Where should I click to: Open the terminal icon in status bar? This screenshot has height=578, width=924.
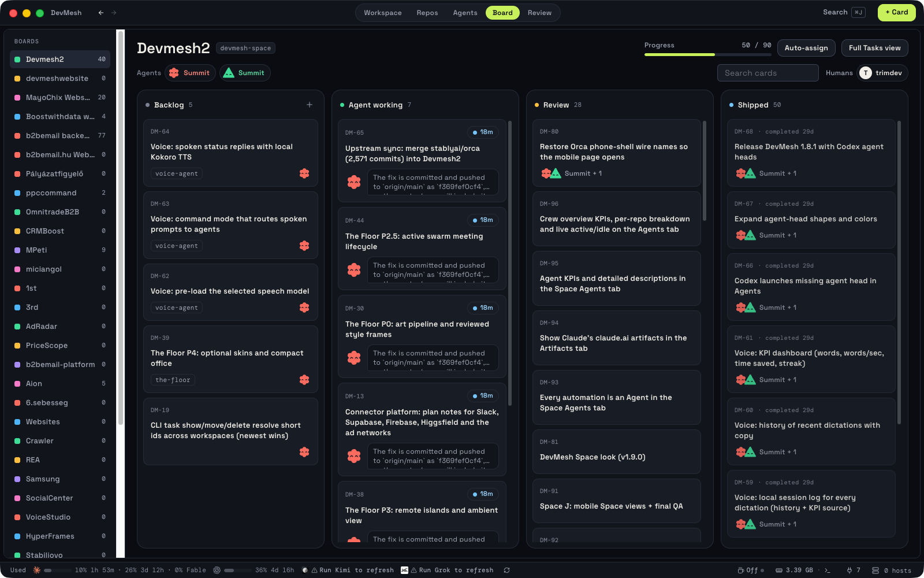tap(828, 570)
